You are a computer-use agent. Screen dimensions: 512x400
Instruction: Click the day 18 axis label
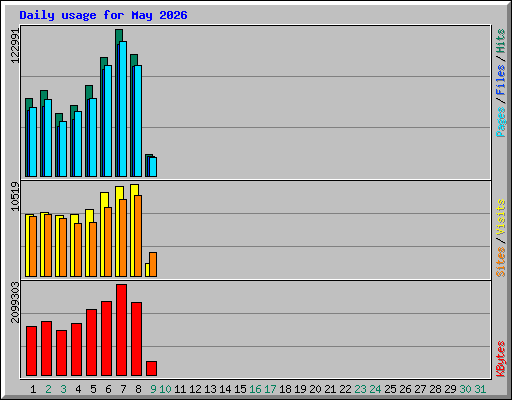(x=285, y=389)
